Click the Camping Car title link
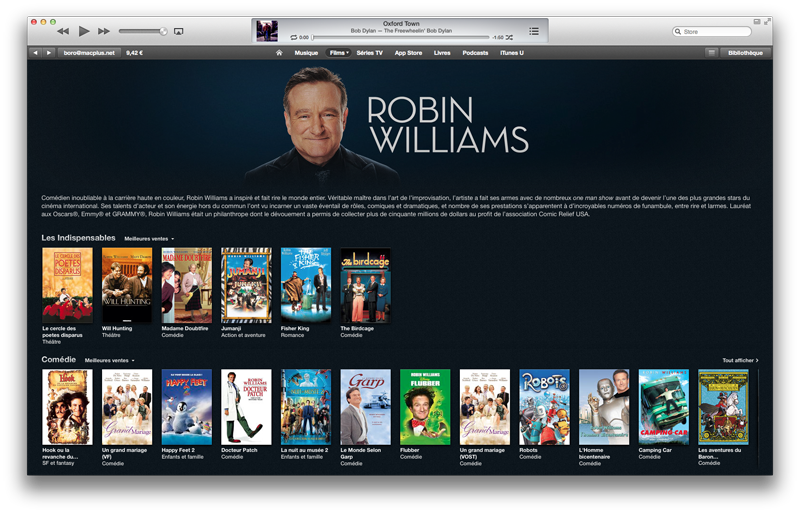Screen dimensions: 800x513 655,450
